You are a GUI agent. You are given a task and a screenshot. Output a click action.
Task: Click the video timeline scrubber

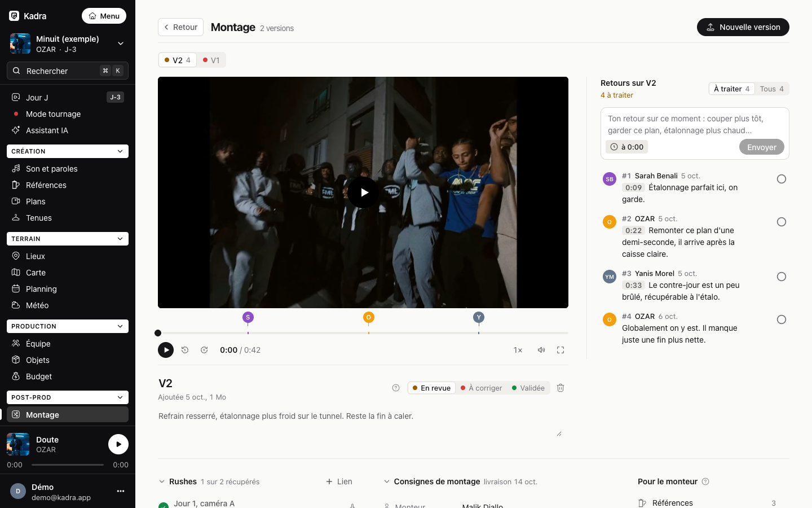point(363,333)
